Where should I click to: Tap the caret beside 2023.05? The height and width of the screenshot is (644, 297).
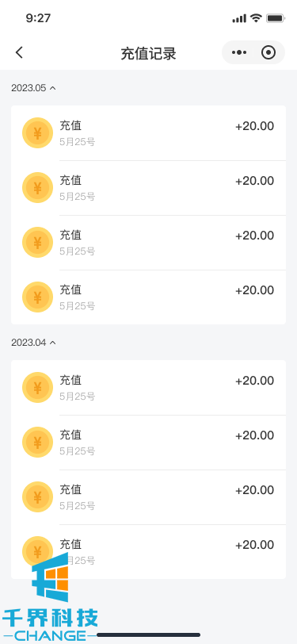click(x=52, y=88)
